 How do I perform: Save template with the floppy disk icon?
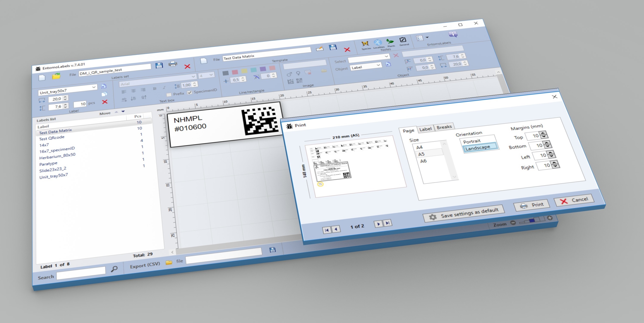click(333, 48)
